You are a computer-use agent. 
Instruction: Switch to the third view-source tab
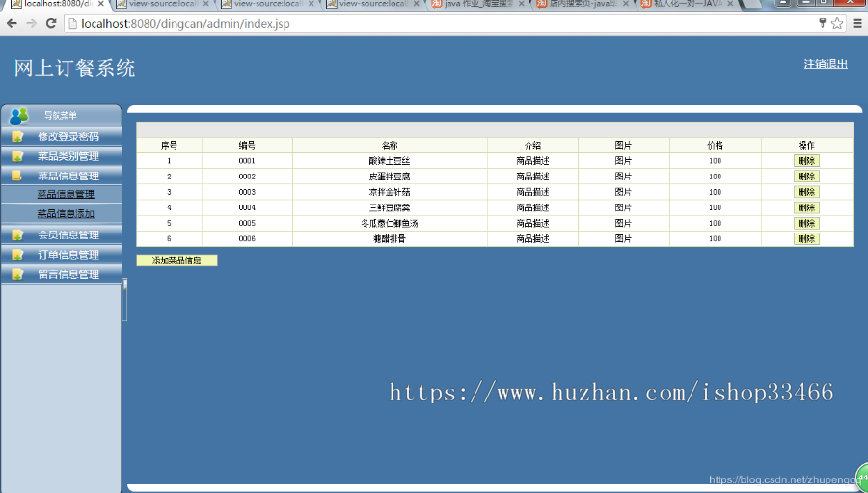373,4
